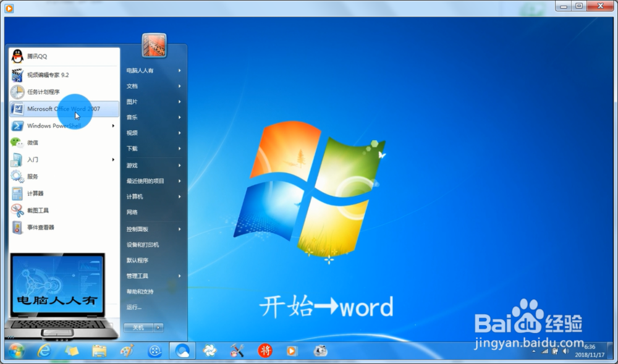The width and height of the screenshot is (618, 364).
Task: Show the Windows PowerShell jump list arrow
Action: 113,125
